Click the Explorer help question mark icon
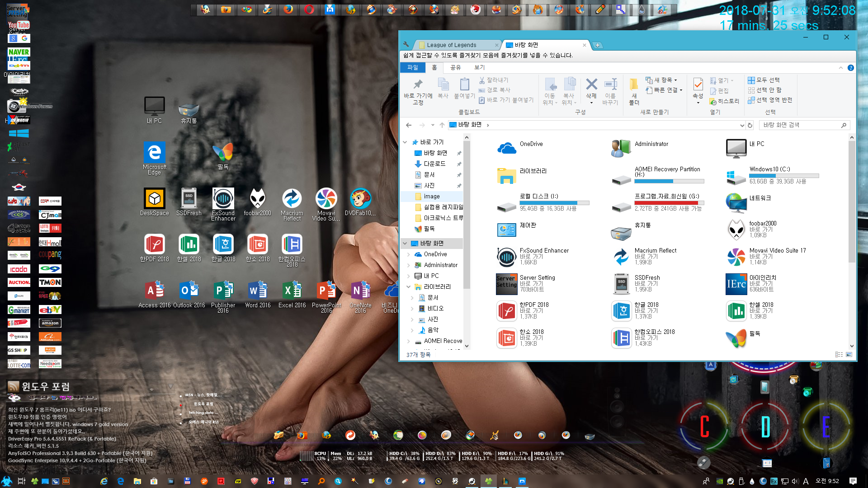This screenshot has height=488, width=868. (x=850, y=68)
